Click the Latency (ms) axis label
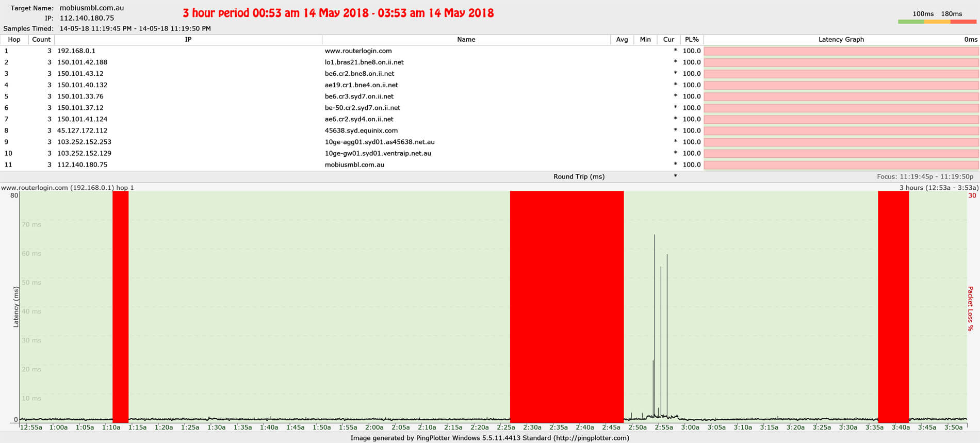The height and width of the screenshot is (443, 980). (15, 307)
